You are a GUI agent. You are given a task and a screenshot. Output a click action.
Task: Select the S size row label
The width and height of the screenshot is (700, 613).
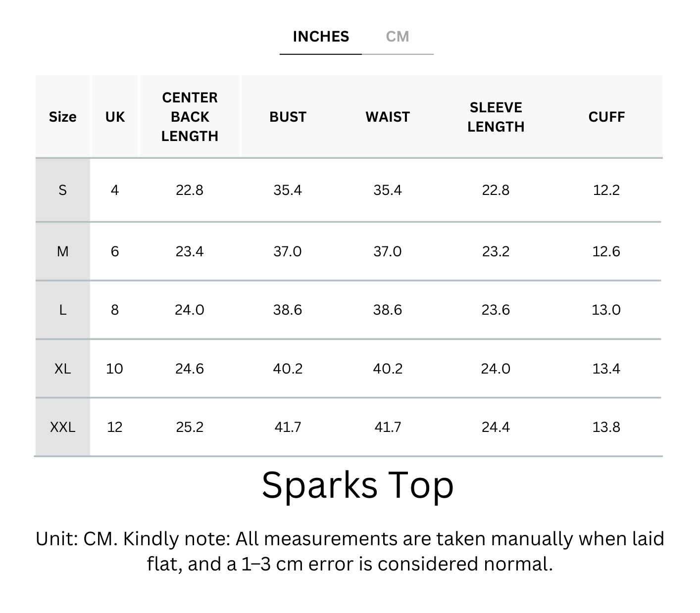click(63, 190)
